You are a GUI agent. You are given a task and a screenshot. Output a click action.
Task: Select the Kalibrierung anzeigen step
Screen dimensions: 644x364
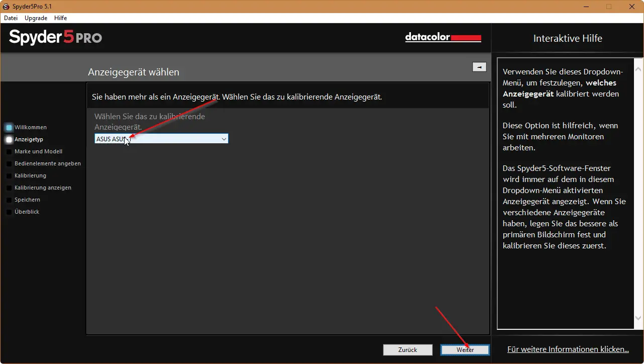43,188
